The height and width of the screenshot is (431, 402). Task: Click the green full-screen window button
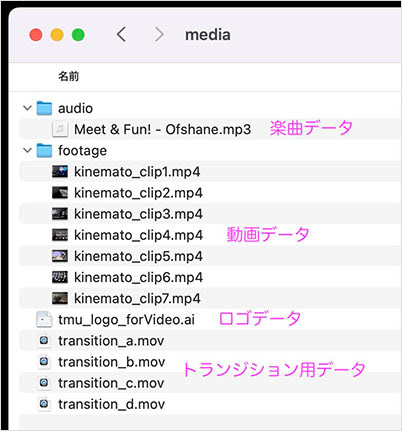pos(78,35)
